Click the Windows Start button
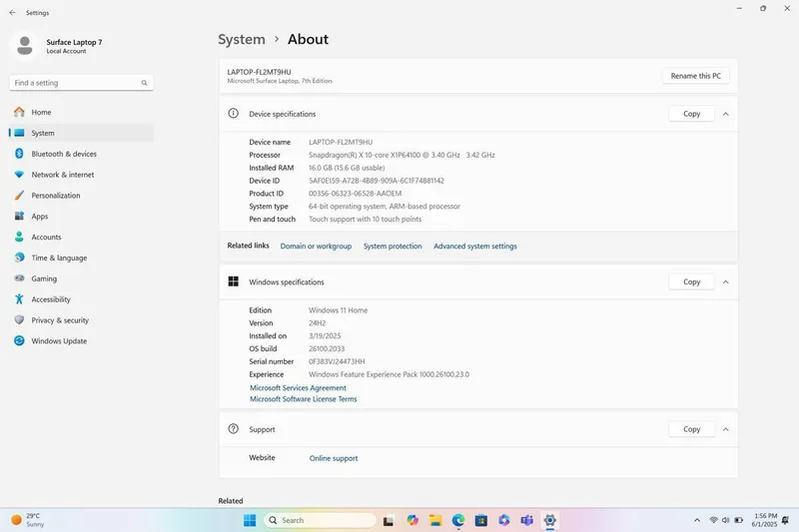The height and width of the screenshot is (532, 799). click(x=250, y=520)
